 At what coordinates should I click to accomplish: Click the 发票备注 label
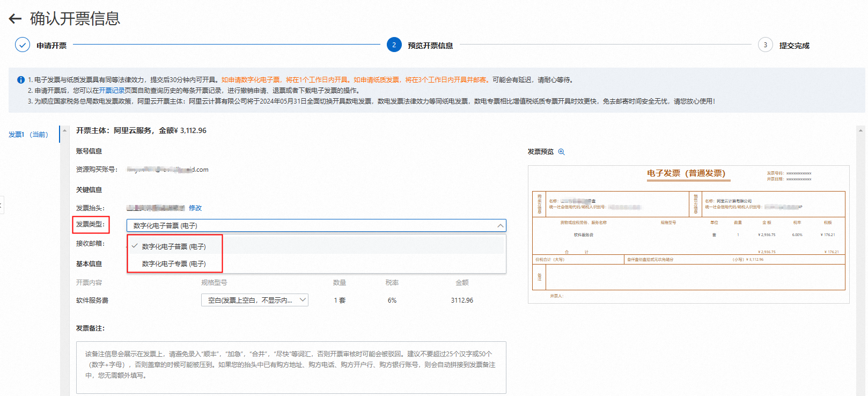(x=91, y=328)
